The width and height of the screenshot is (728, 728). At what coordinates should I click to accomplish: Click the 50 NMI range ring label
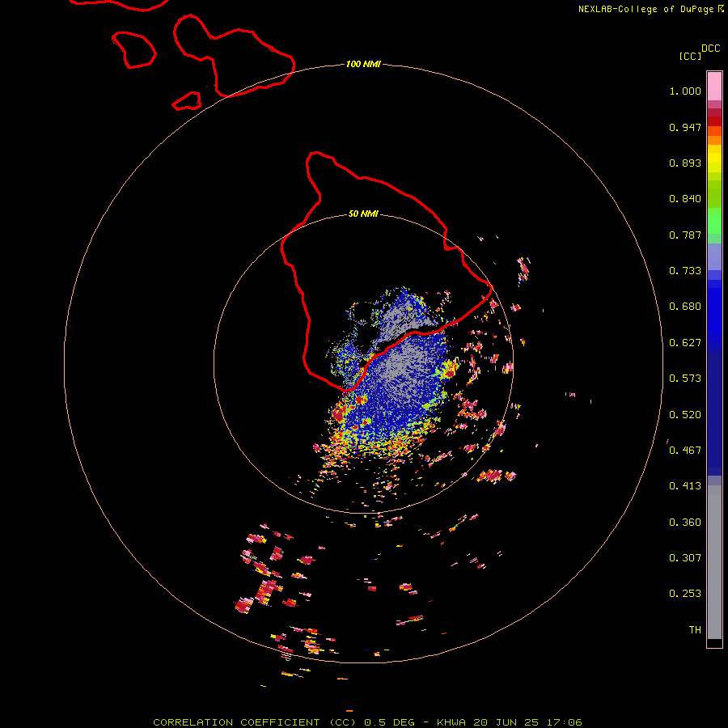(x=363, y=214)
